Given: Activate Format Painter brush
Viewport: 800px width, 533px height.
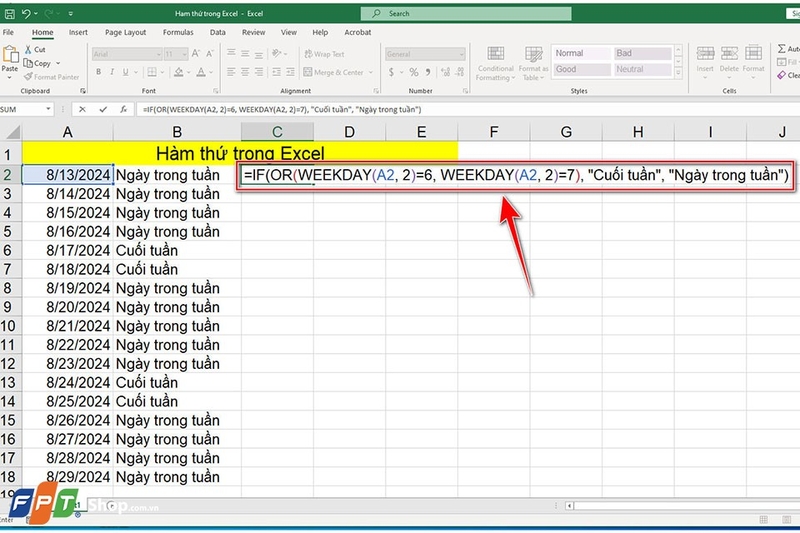Looking at the screenshot, I should pos(29,77).
